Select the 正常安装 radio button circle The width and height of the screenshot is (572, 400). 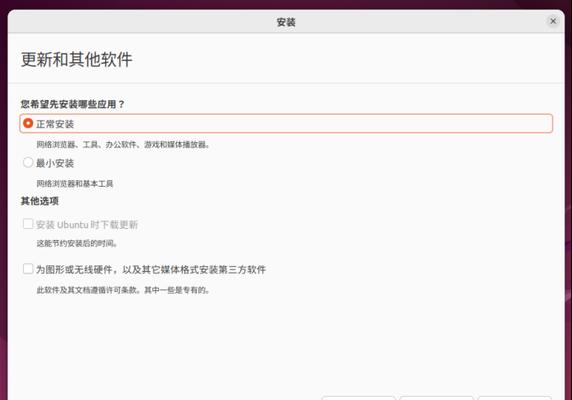pos(28,123)
